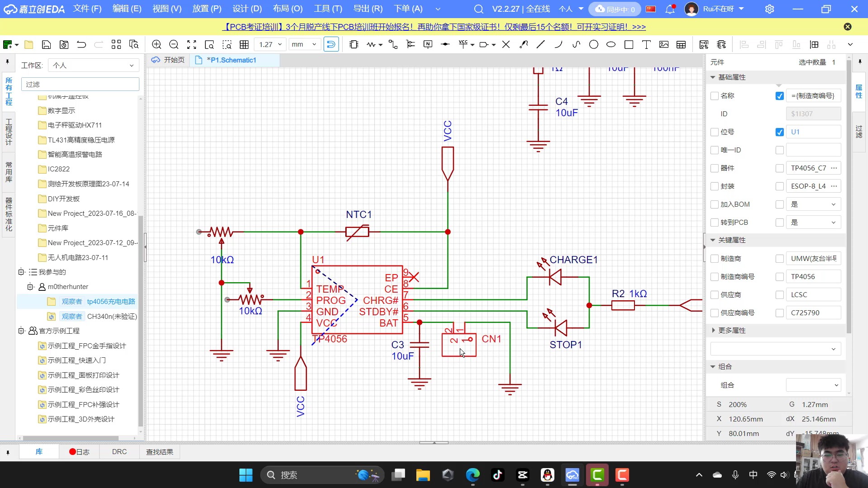Check the 供应商编号 property checkbox
The image size is (868, 488).
point(715,313)
